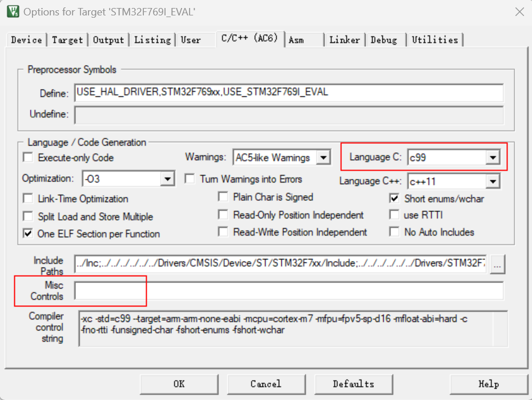Toggle Link-Time Optimization checkbox
The image size is (532, 400).
tap(27, 199)
